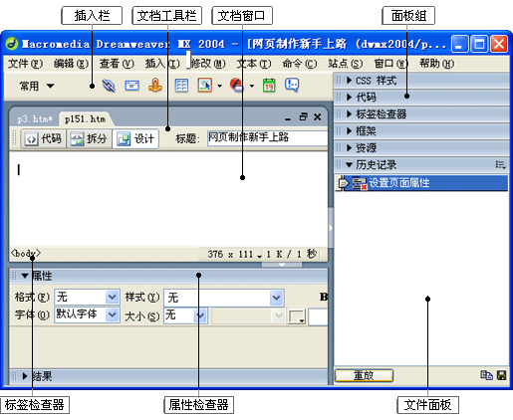Open the 字体(O) font dropdown
This screenshot has width=513, height=420.
(113, 315)
